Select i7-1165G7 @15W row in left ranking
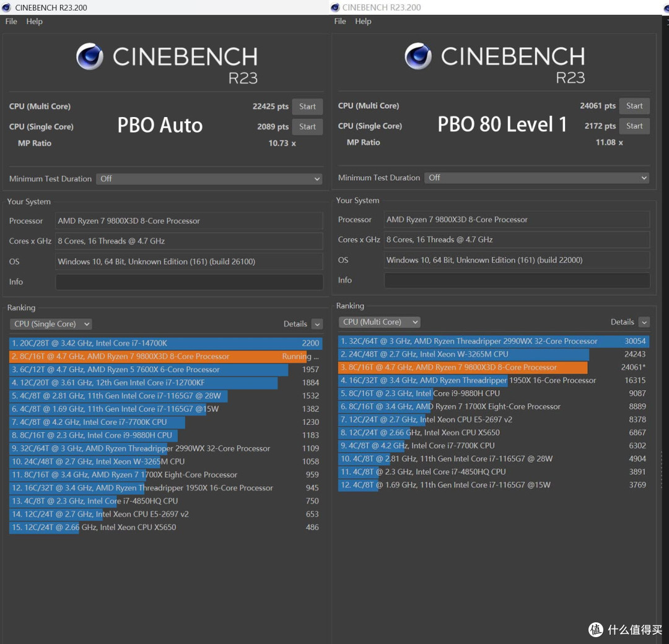 165,409
